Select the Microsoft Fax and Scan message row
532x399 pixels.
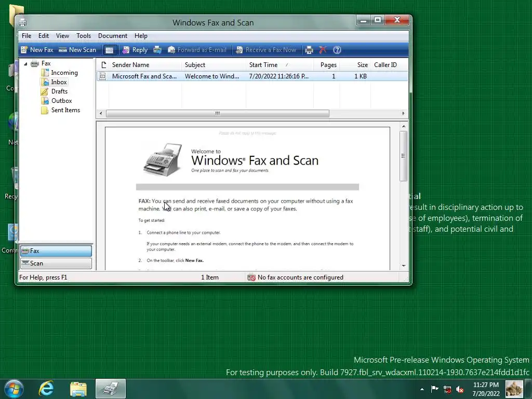252,76
